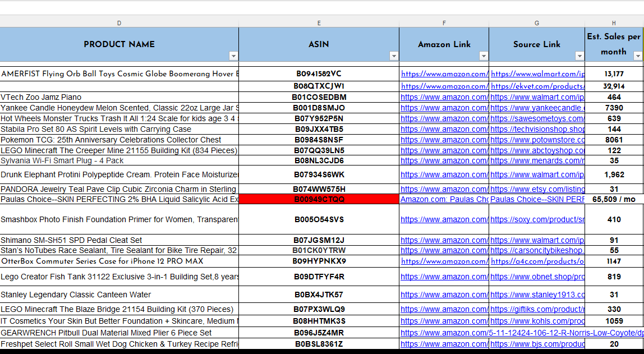Click the 'Amazon.com: Paulas Cho' link

pyautogui.click(x=444, y=199)
